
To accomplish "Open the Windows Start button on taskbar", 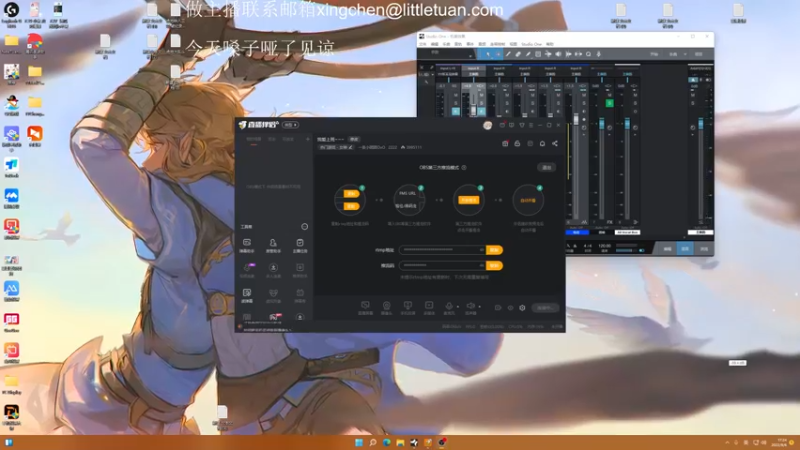I will [x=359, y=442].
